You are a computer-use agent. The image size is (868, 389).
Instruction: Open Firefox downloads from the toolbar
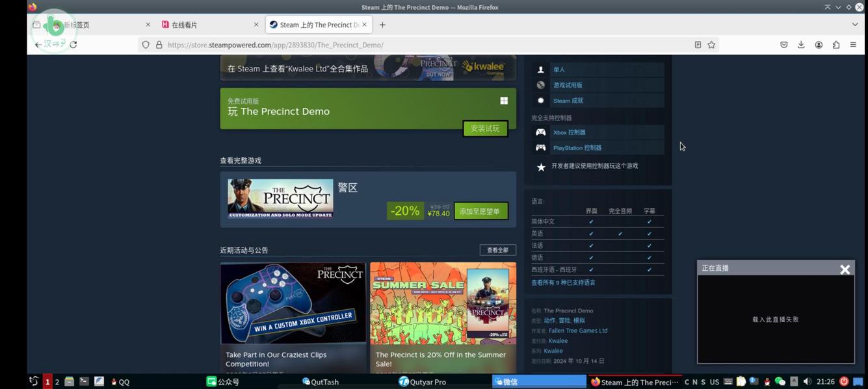801,44
